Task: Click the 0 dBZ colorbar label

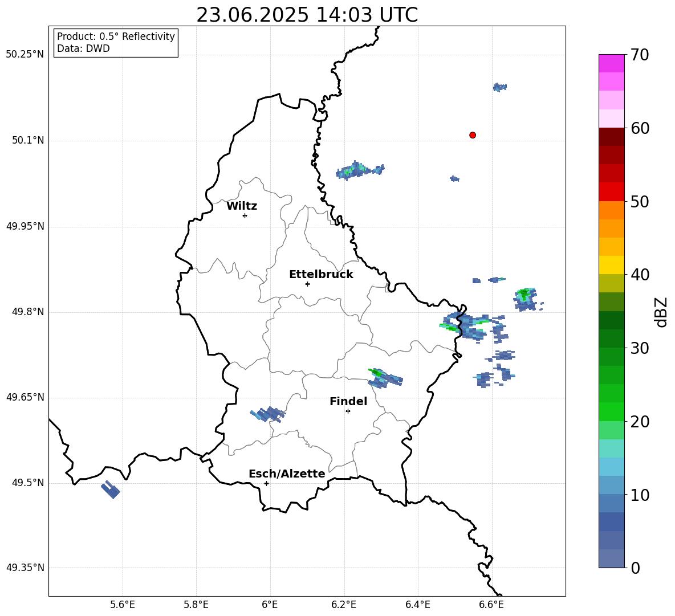Action: pyautogui.click(x=635, y=568)
